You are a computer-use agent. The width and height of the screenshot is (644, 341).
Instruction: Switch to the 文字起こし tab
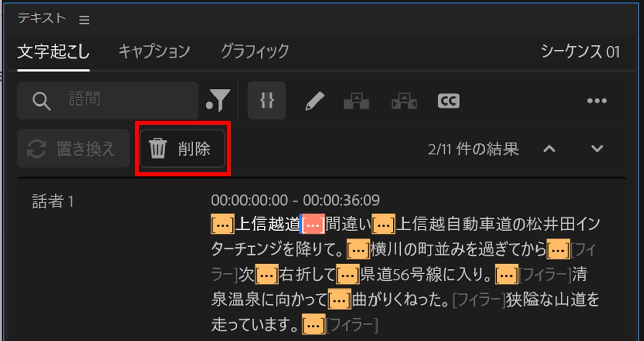coord(53,51)
